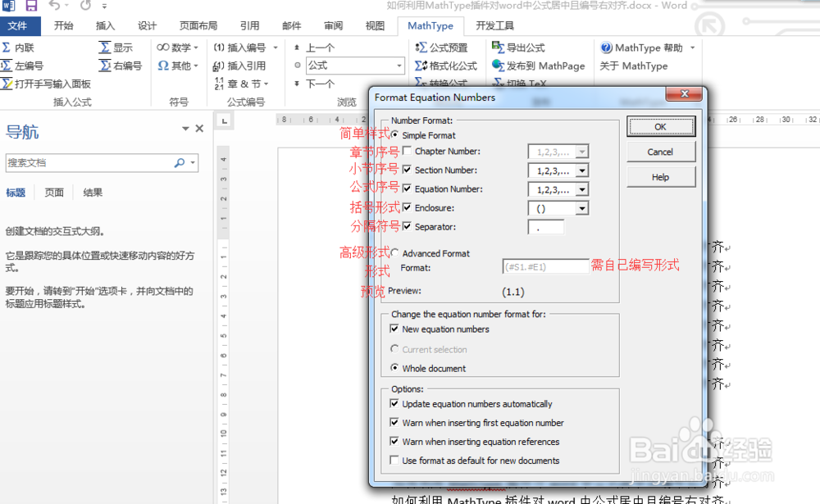The height and width of the screenshot is (504, 820).
Task: Save the document from quick access toolbar
Action: [x=31, y=6]
